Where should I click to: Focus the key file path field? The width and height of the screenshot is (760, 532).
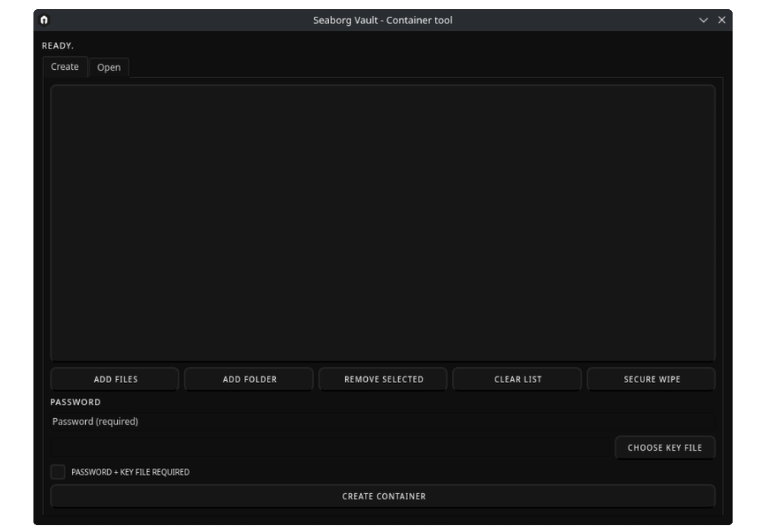tap(330, 448)
